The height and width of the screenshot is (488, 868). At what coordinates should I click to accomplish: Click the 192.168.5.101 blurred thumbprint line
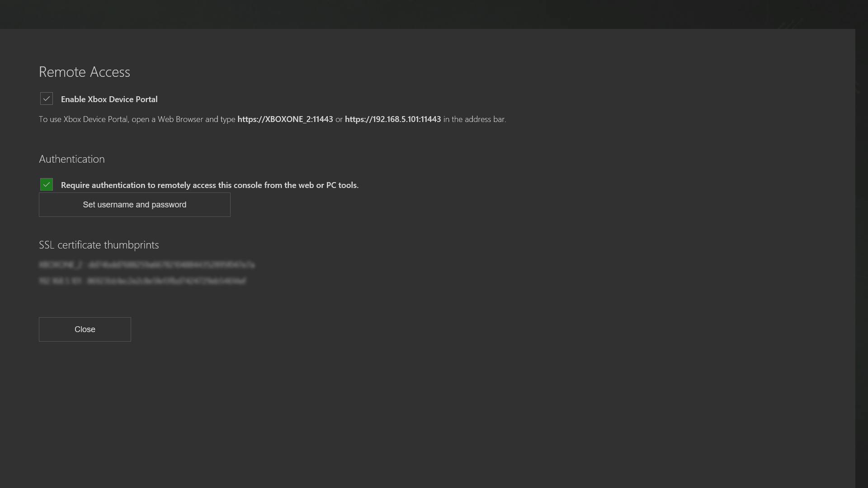142,281
